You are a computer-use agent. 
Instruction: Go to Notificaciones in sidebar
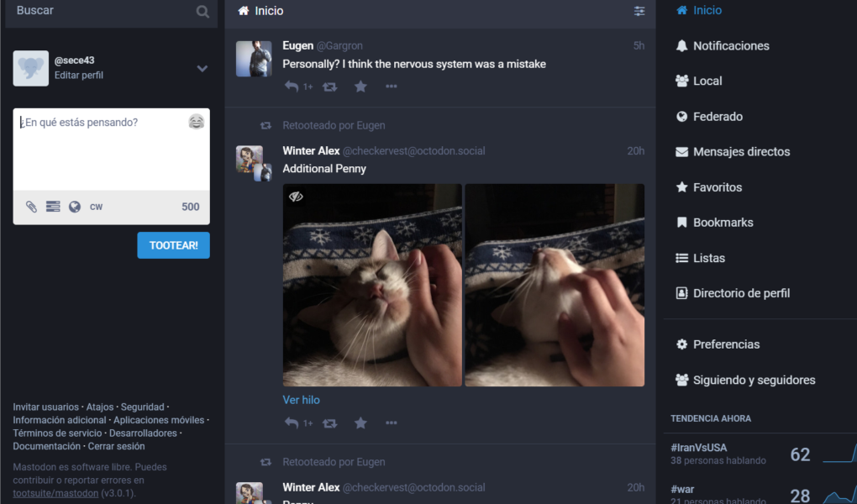[x=731, y=46]
